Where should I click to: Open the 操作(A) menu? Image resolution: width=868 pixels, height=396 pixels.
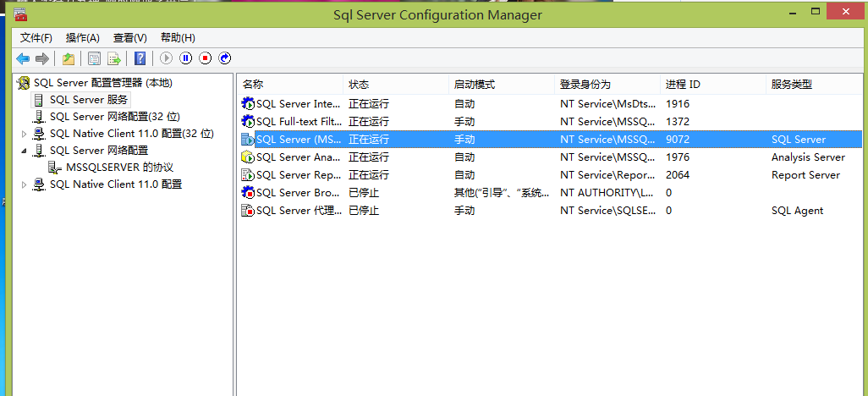(82, 38)
